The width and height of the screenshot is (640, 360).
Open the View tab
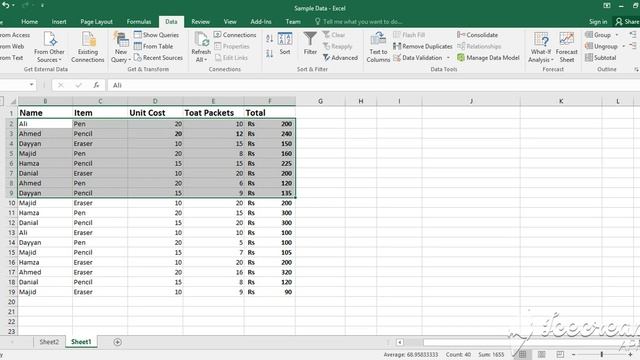(230, 22)
